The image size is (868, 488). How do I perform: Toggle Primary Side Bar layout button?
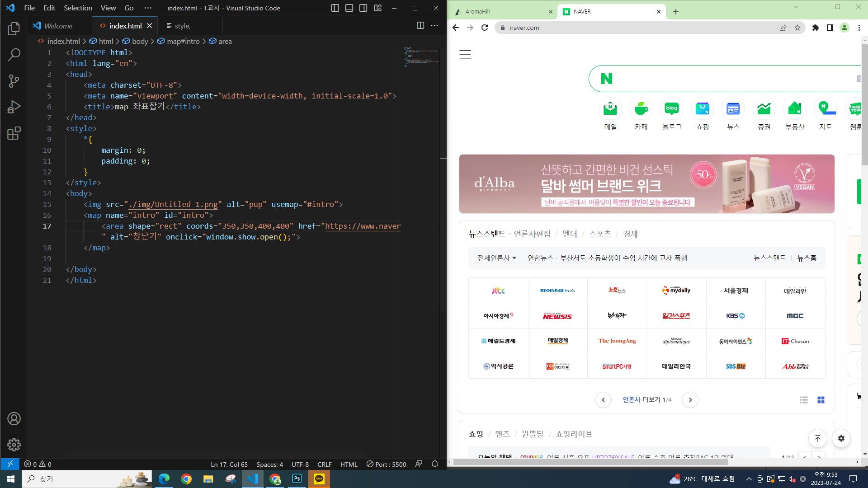[x=335, y=8]
